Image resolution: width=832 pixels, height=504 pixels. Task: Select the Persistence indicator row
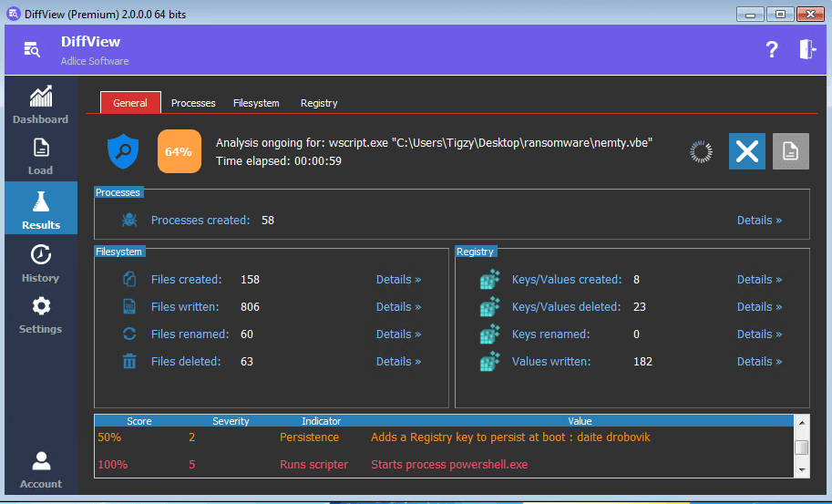309,437
